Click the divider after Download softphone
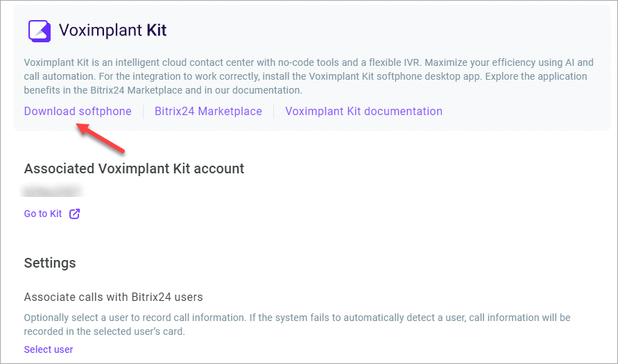618x364 pixels. click(x=143, y=112)
